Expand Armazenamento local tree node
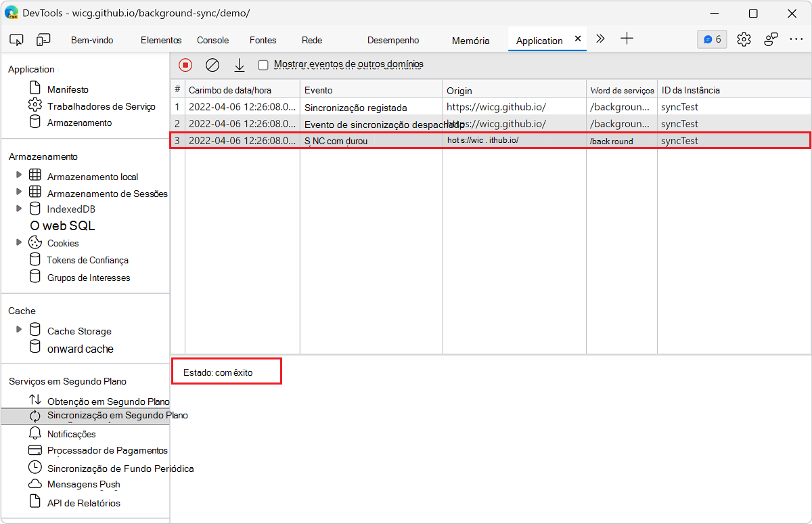 click(x=19, y=175)
